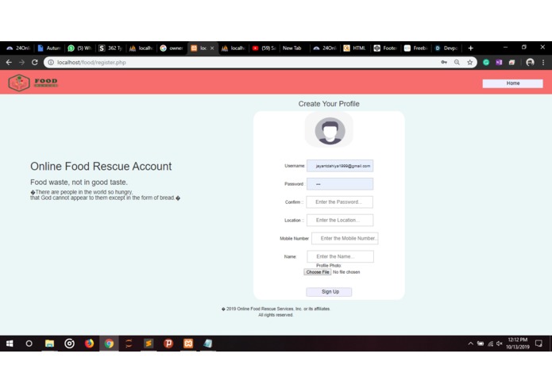
Task: Switch to the 362 Ty tab
Action: (110, 48)
